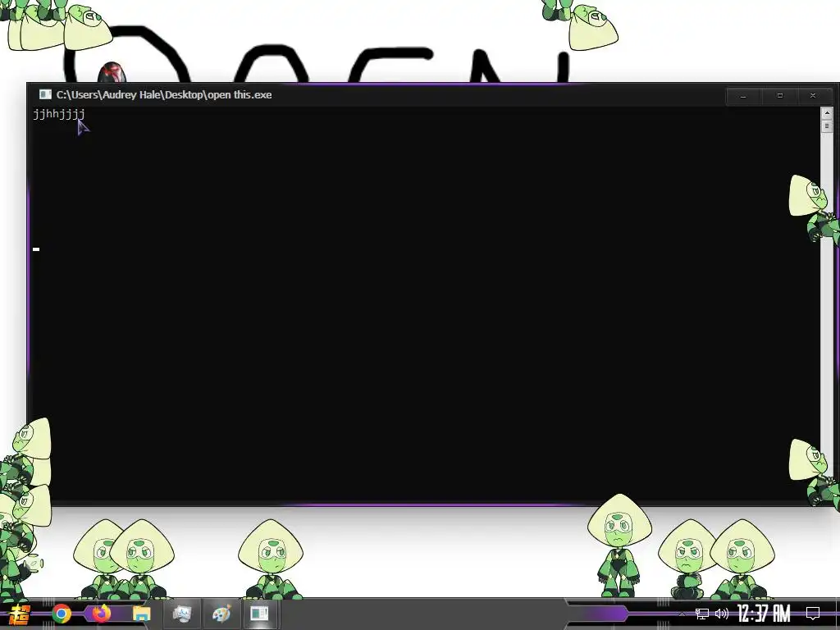Maximize the open this.exe console window
This screenshot has height=630, width=840.
click(x=779, y=96)
